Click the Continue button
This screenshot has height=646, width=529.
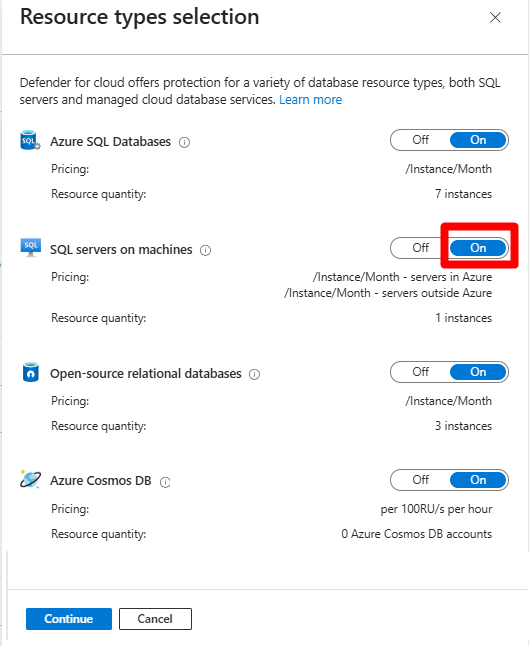pyautogui.click(x=69, y=619)
